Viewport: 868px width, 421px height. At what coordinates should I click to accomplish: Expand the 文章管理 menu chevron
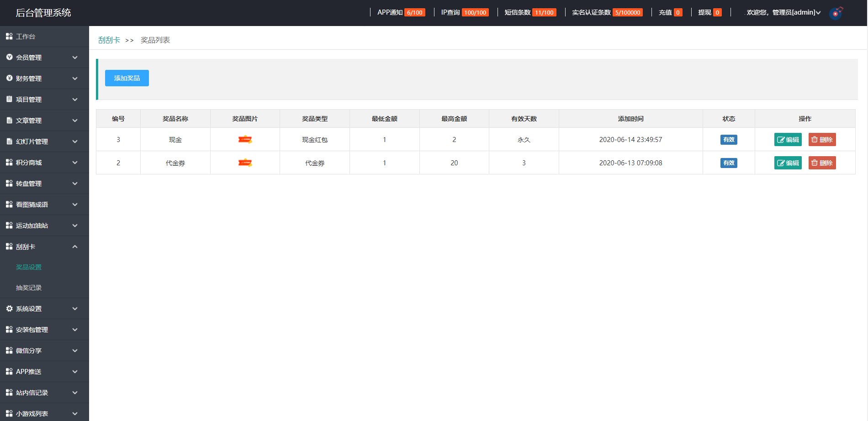(x=75, y=121)
